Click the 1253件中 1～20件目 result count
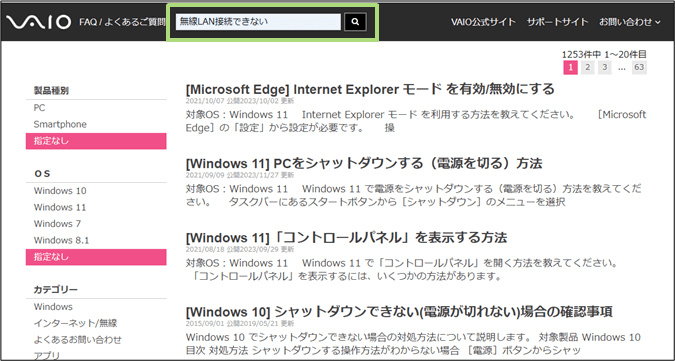Screen dimensions: 675x361 click(x=604, y=54)
